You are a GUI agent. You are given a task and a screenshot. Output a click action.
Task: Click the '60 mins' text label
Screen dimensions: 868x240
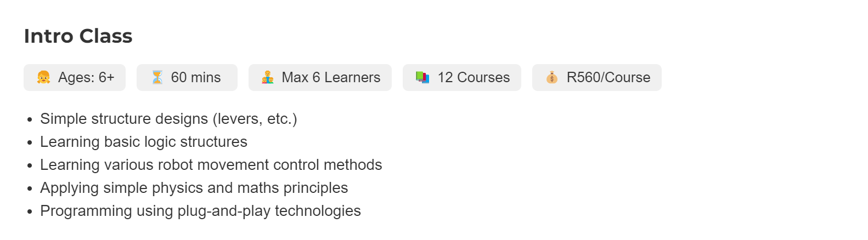tap(196, 77)
